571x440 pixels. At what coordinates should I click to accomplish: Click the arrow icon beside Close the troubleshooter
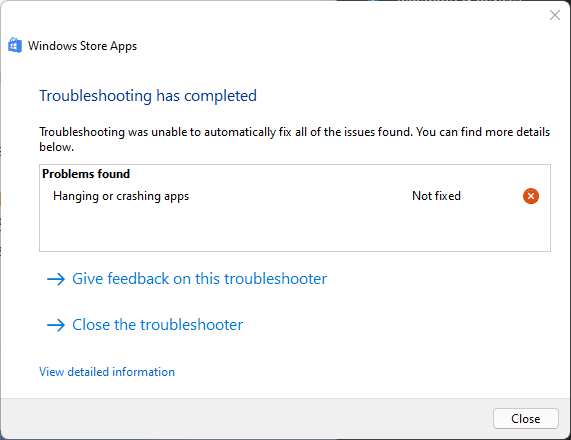[x=56, y=325]
